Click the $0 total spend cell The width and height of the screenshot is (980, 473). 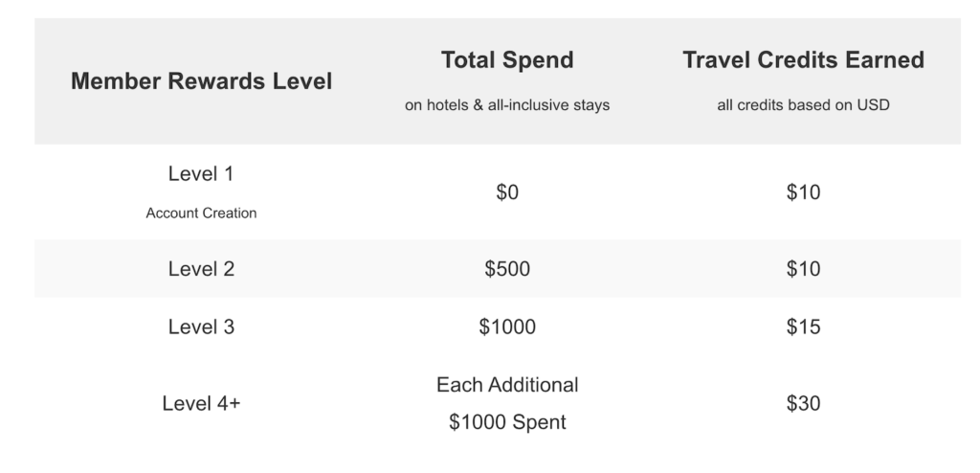(507, 192)
